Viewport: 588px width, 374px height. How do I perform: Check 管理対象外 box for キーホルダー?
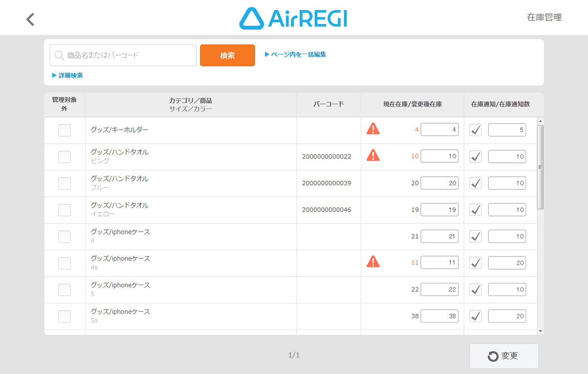pos(65,130)
